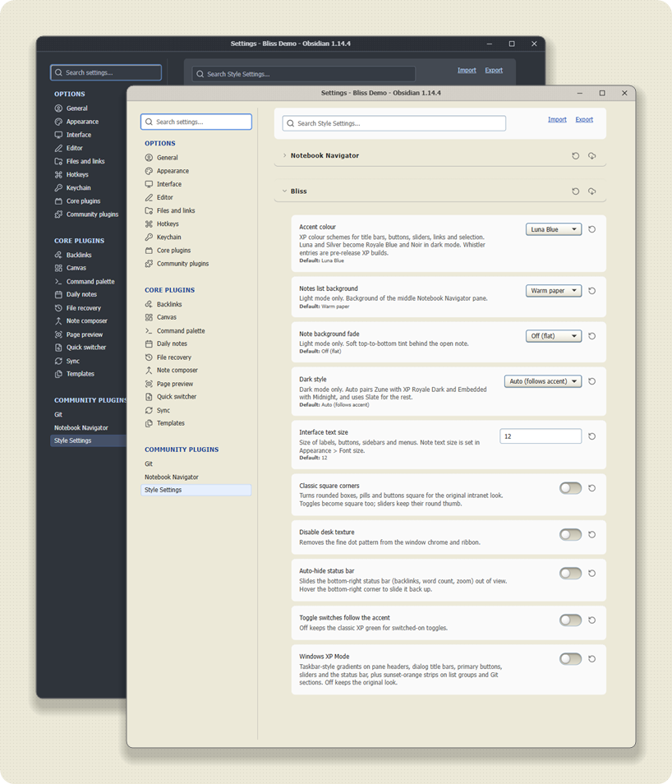Reset Accent colour to default
Viewport: 672px width, 784px height.
click(592, 229)
